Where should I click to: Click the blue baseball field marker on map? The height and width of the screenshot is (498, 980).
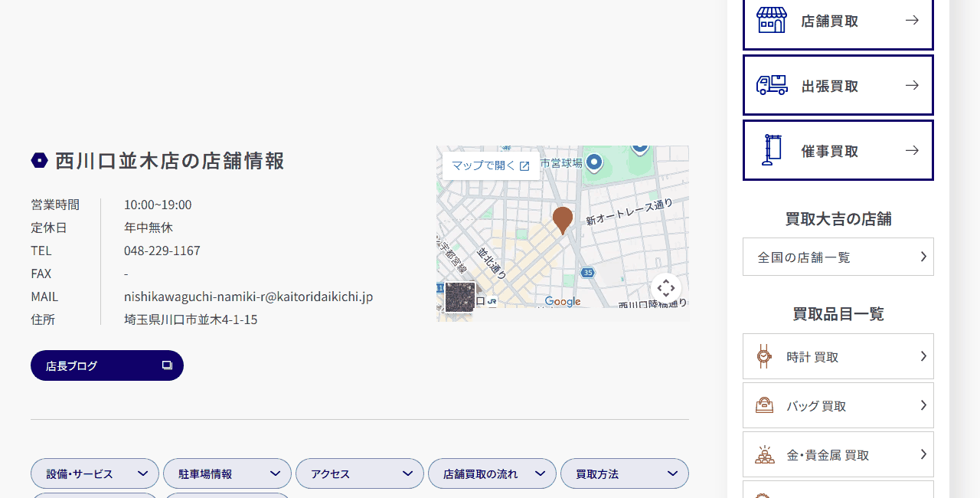(593, 162)
